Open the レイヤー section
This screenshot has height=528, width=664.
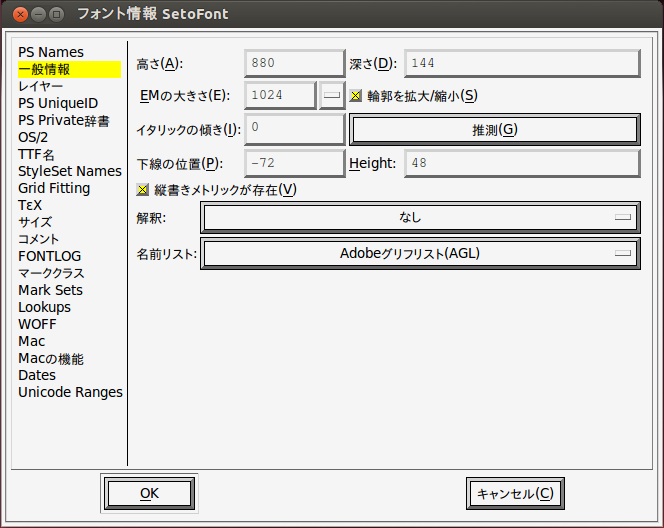point(41,86)
